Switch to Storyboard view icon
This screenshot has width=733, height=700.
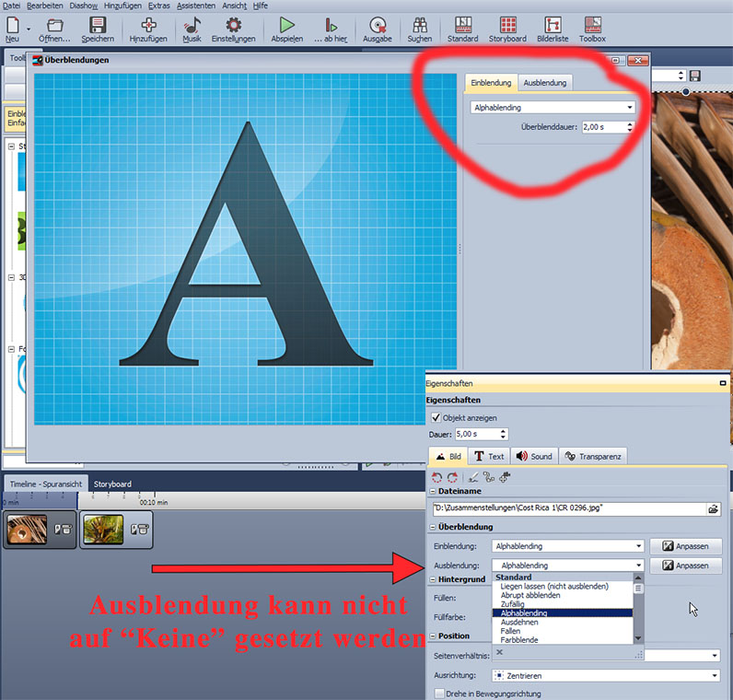pos(507,26)
